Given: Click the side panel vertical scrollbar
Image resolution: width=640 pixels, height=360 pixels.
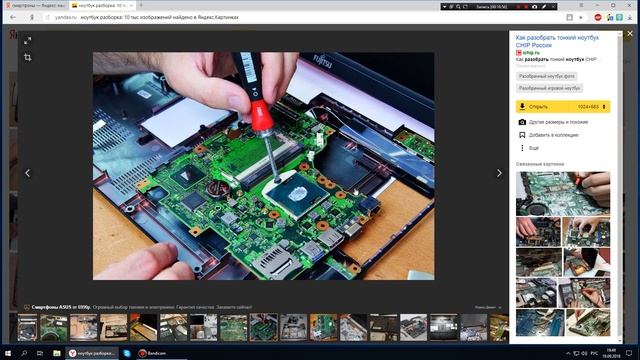Looking at the screenshot, I should tap(621, 187).
